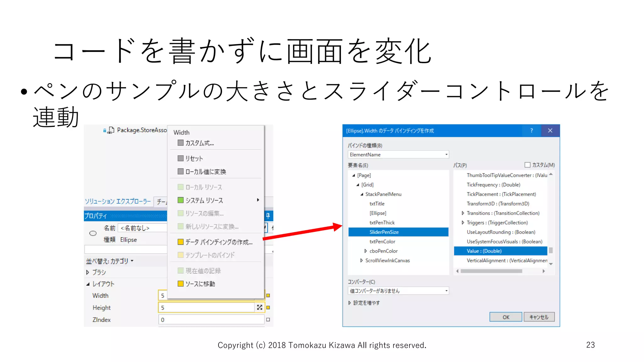Select [Ellipse] in element tree

[x=378, y=213]
